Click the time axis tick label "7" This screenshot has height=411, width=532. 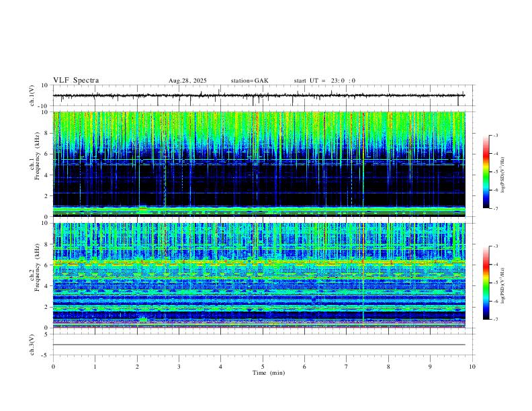click(347, 367)
